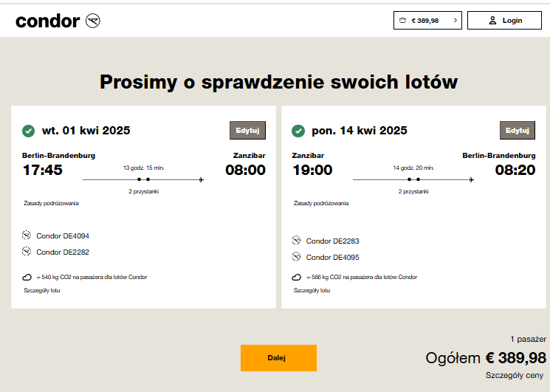The height and width of the screenshot is (392, 550).
Task: Click '2 przystanki' under the 17:45 flight
Action: click(144, 191)
